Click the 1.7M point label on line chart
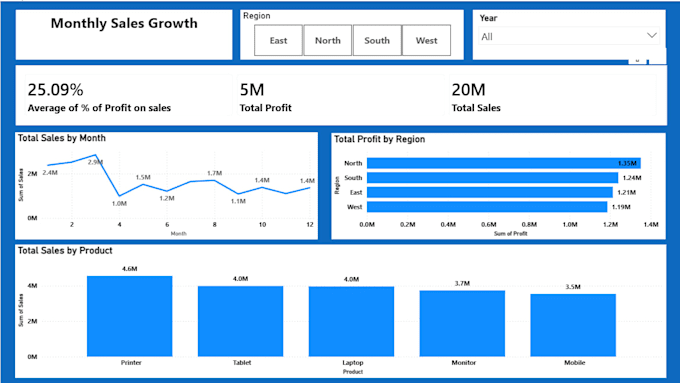The image size is (680, 383). [214, 173]
